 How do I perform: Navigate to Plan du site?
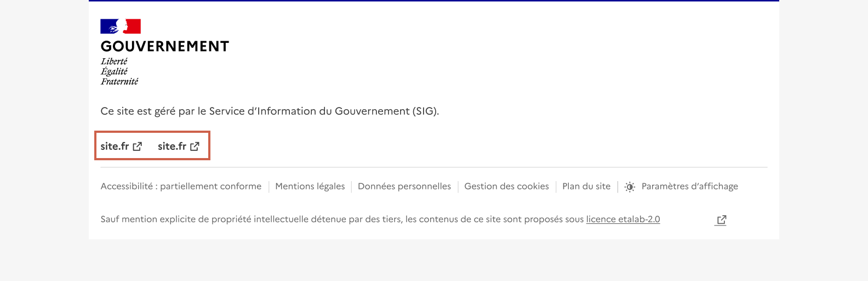point(586,187)
